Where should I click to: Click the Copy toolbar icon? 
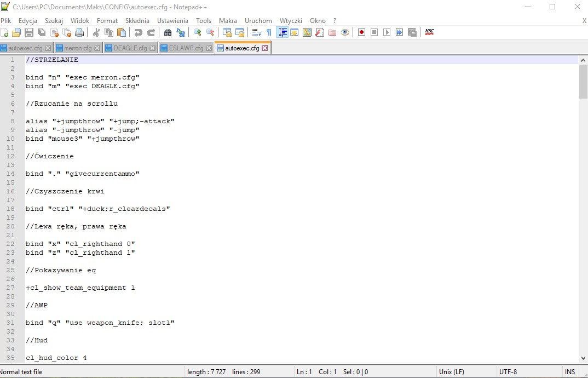click(109, 33)
